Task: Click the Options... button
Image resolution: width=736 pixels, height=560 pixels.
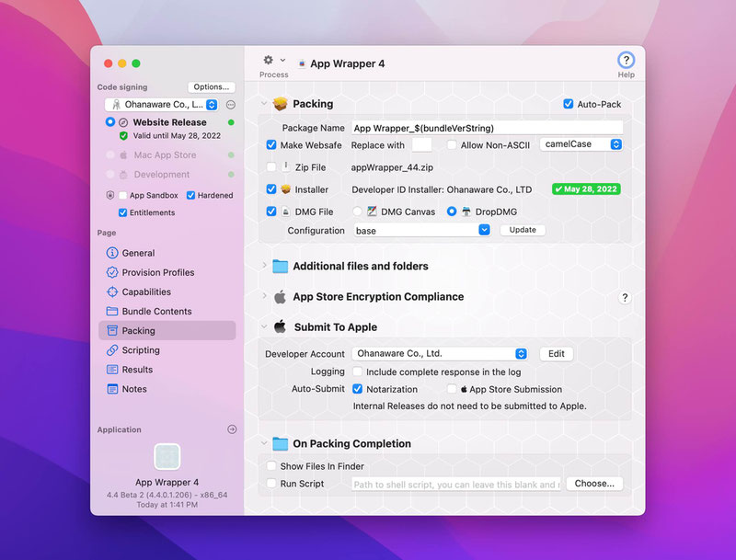Action: click(x=212, y=87)
